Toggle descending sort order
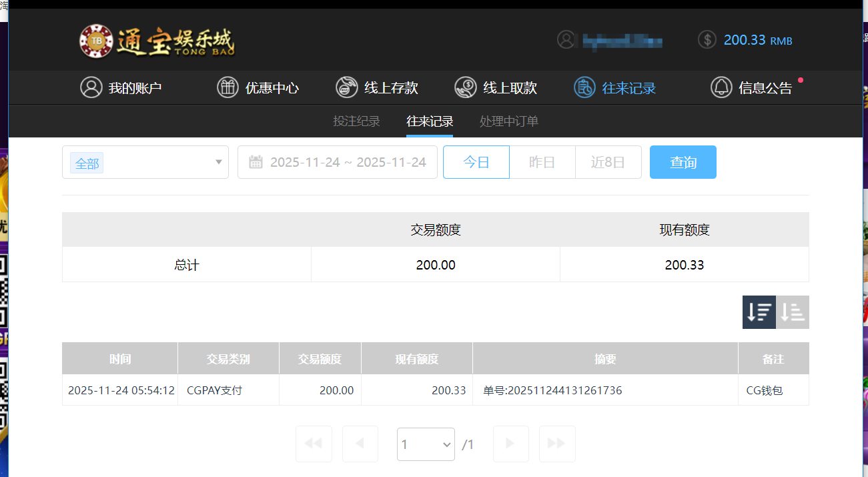868x477 pixels. click(759, 312)
